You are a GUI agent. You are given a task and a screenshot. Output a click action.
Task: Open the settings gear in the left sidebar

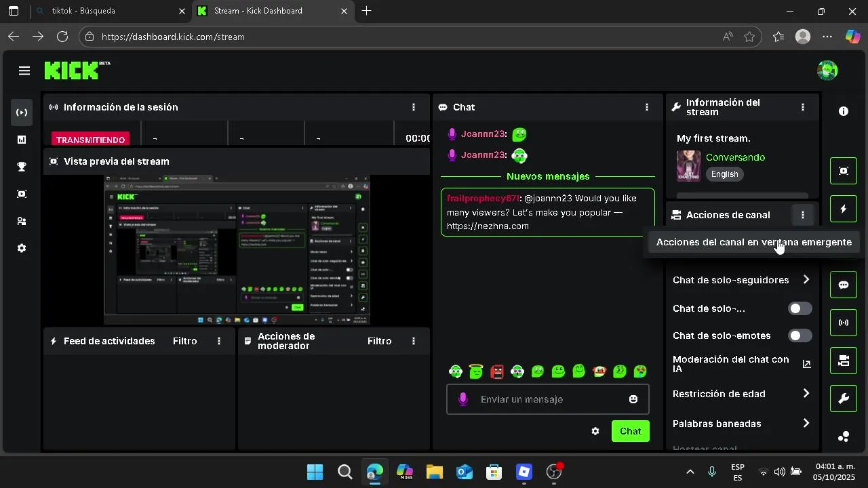click(x=22, y=248)
